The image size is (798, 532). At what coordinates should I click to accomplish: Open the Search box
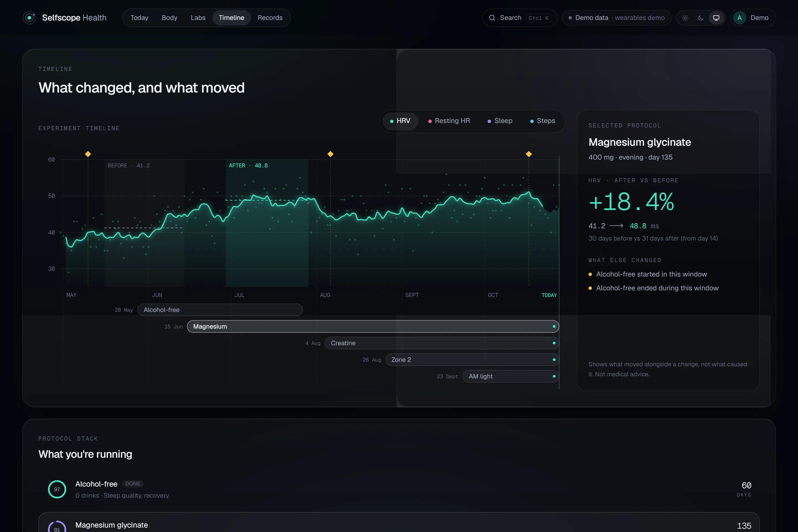520,18
